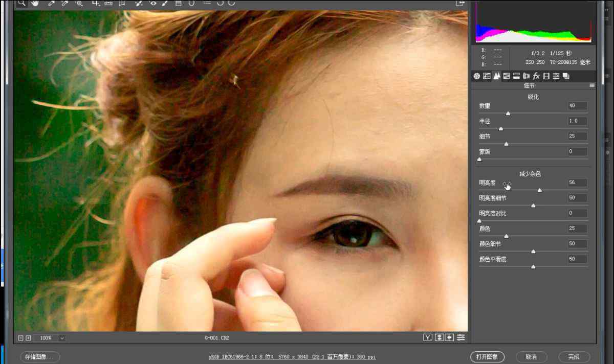The width and height of the screenshot is (614, 364).
Task: Select the Red Eye Removal tool
Action: 153,3
